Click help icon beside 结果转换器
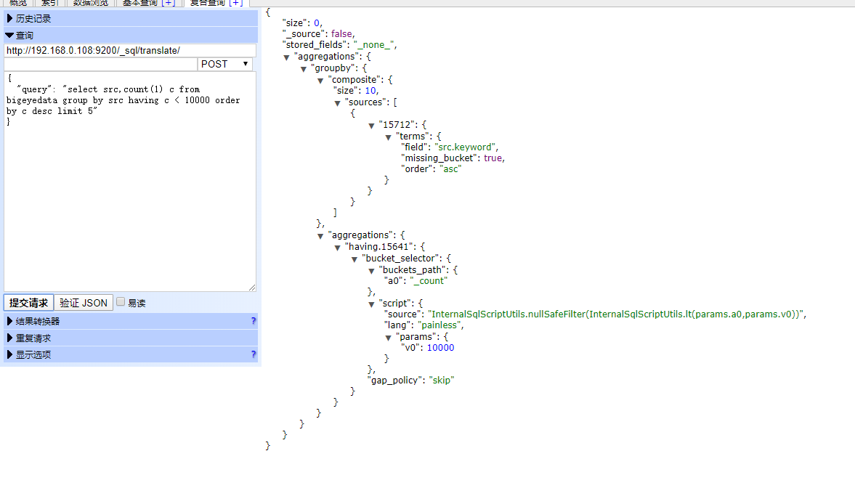The width and height of the screenshot is (855, 504). pyautogui.click(x=253, y=321)
